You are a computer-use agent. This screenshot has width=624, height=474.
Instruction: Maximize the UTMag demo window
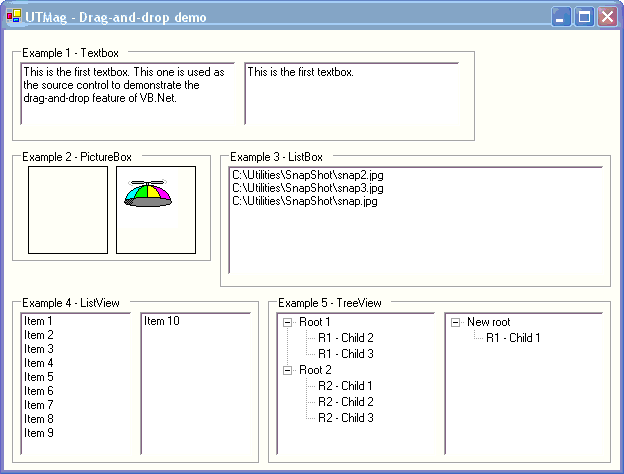tap(585, 17)
